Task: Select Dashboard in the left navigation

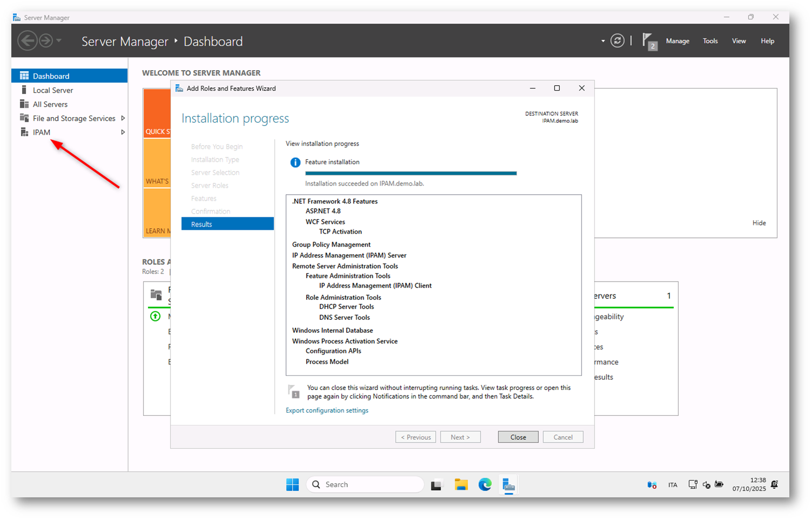Action: pyautogui.click(x=69, y=76)
